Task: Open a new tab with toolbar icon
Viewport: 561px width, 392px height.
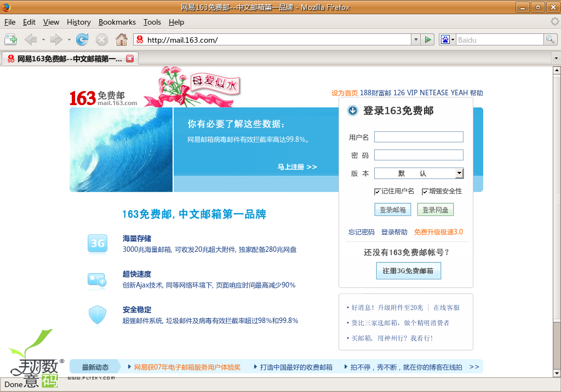Action: 11,39
